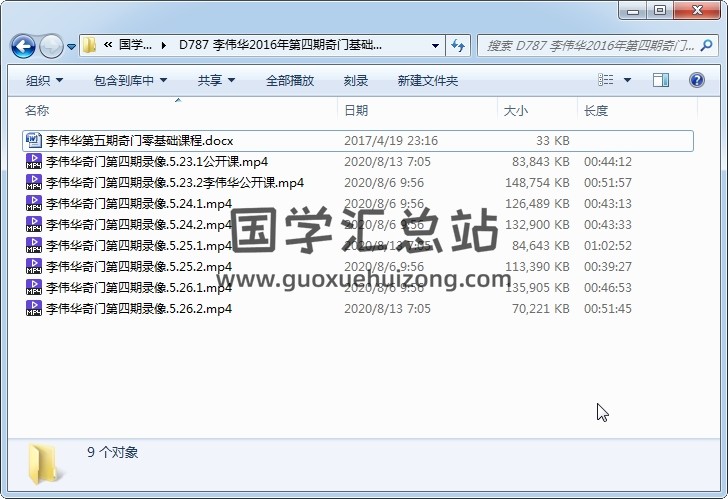Click the size 148,754 KB
728x499 pixels.
537,182
